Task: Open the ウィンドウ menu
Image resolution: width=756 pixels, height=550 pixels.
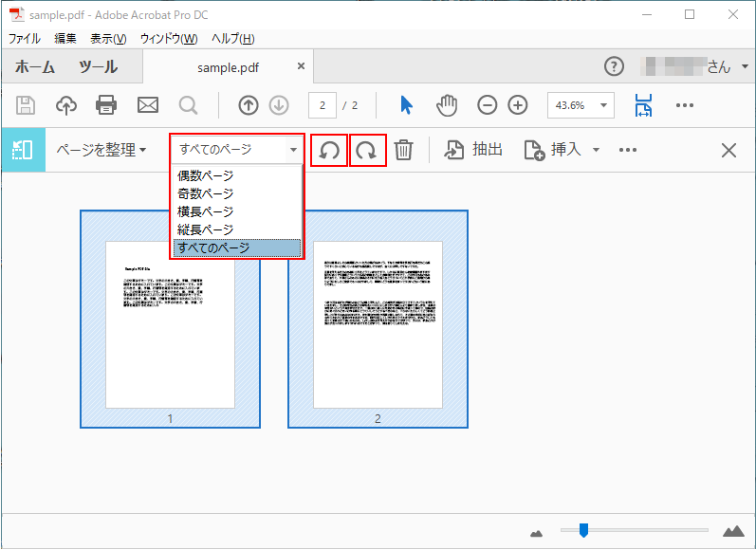Action: click(169, 39)
